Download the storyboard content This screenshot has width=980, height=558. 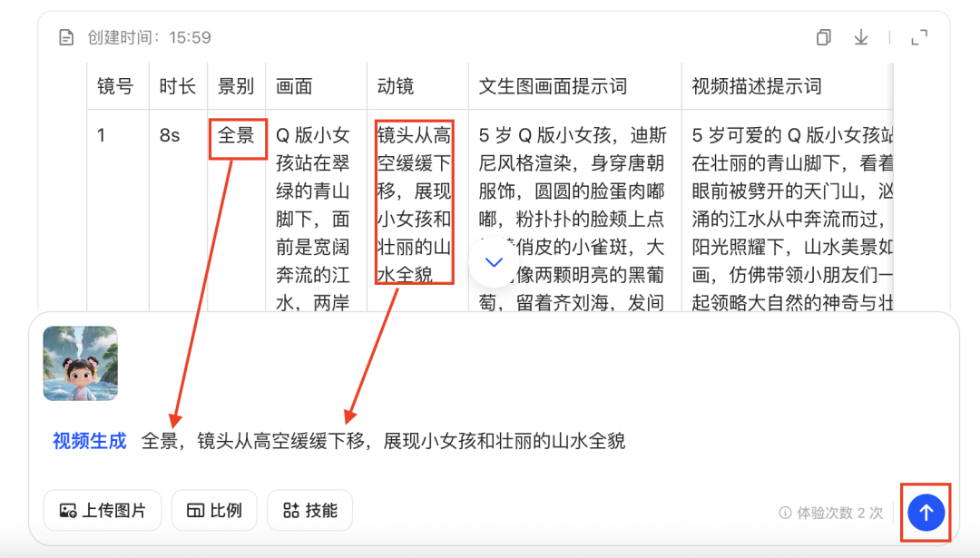pos(860,37)
